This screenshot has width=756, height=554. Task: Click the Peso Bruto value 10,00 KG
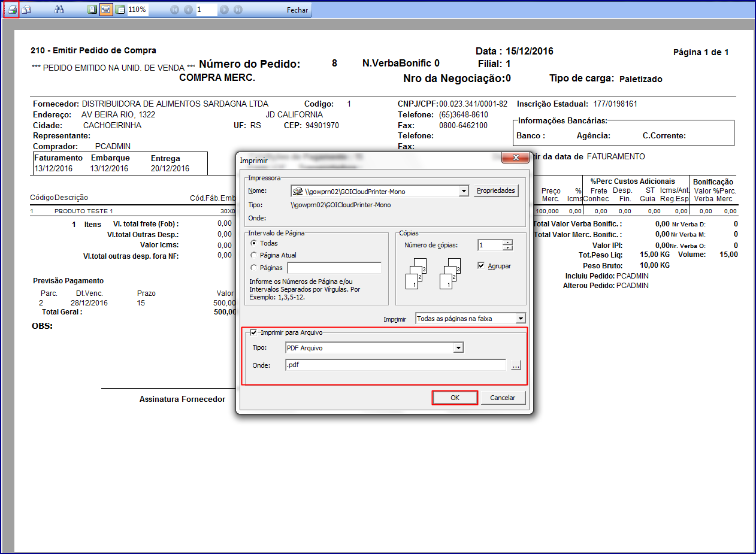(x=655, y=265)
